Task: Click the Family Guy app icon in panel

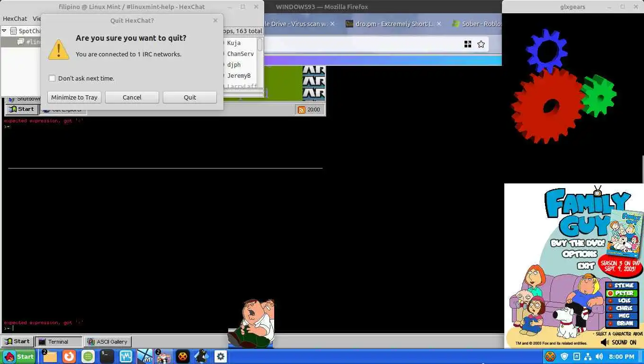Action: click(164, 356)
